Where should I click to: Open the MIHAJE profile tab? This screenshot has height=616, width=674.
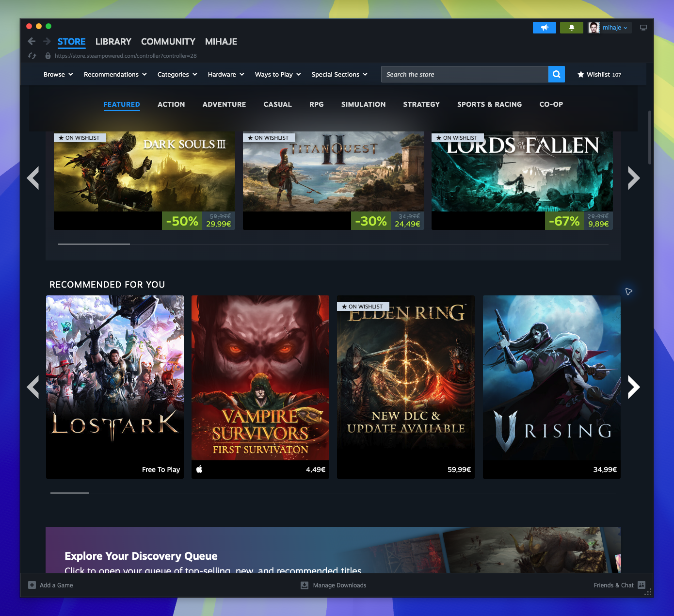coord(221,42)
